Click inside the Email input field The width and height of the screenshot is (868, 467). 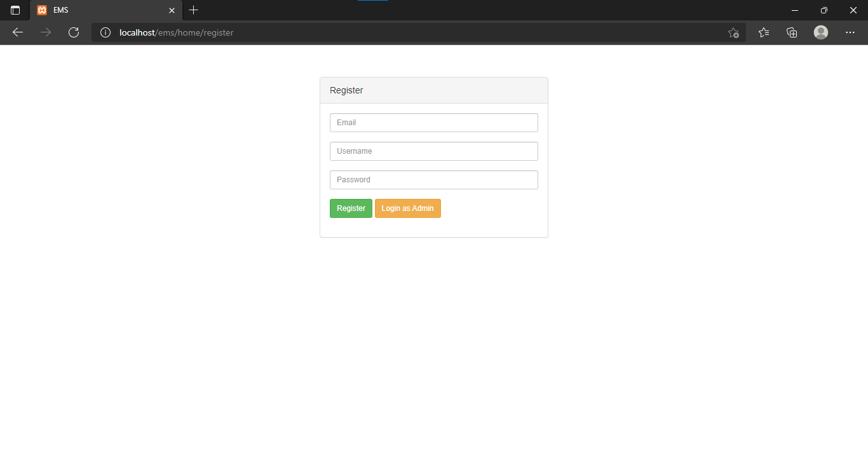tap(434, 122)
